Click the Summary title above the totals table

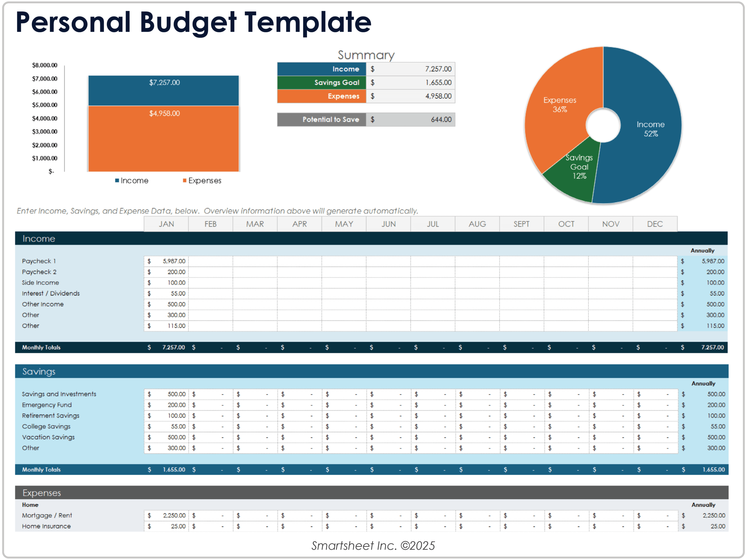tap(366, 55)
